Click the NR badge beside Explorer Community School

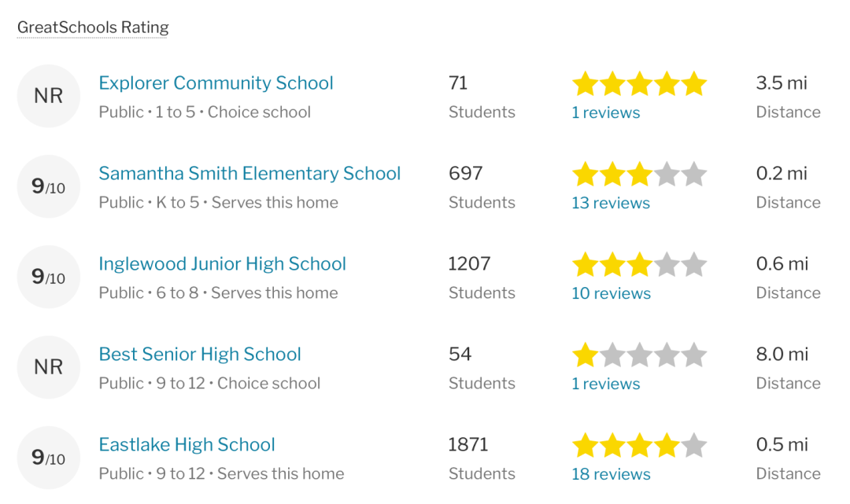click(x=49, y=96)
